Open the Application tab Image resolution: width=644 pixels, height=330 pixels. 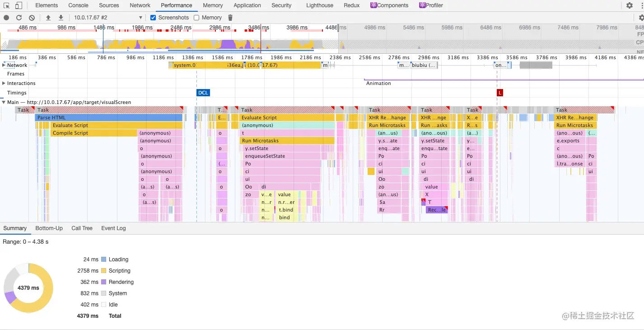coord(247,5)
